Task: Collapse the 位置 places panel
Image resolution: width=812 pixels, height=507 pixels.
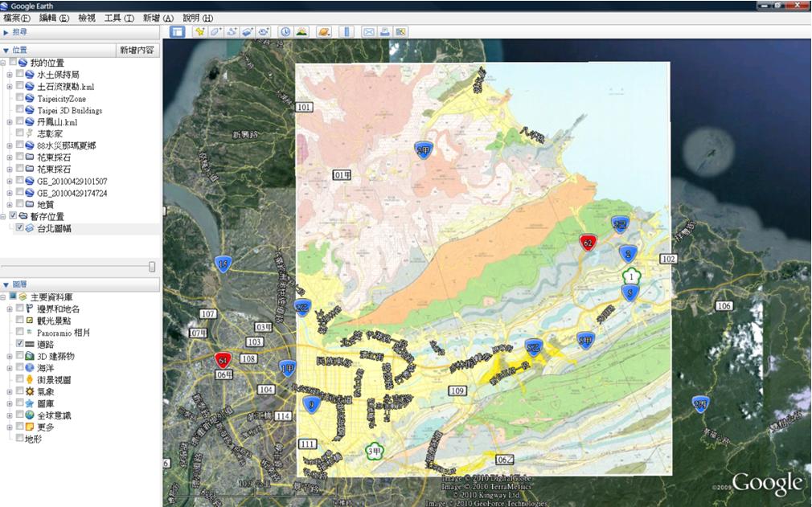Action: pos(6,50)
